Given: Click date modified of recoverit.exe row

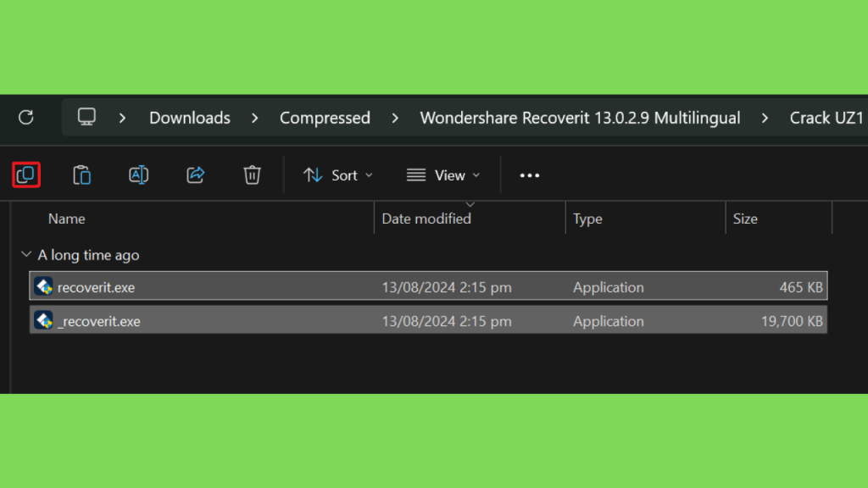Looking at the screenshot, I should coord(447,287).
